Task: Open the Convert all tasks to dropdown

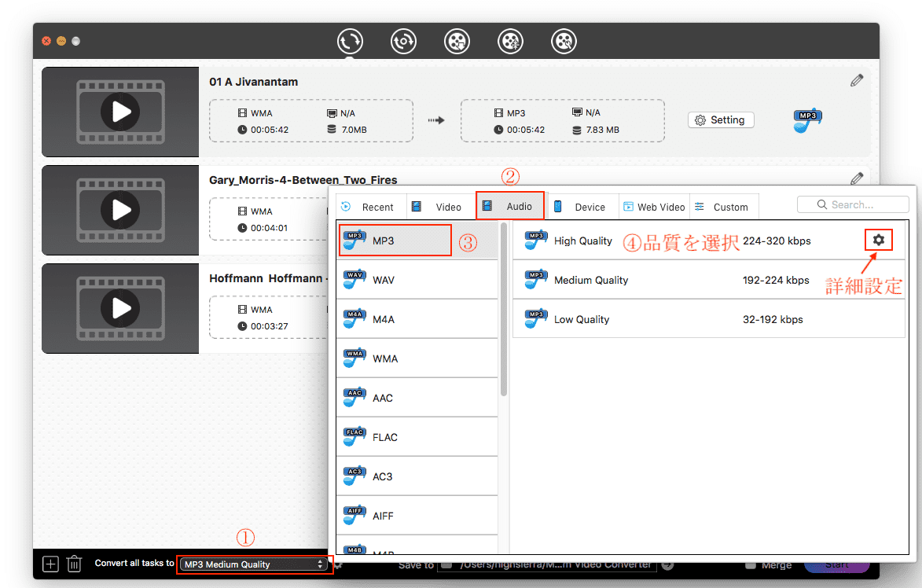Action: [x=254, y=564]
